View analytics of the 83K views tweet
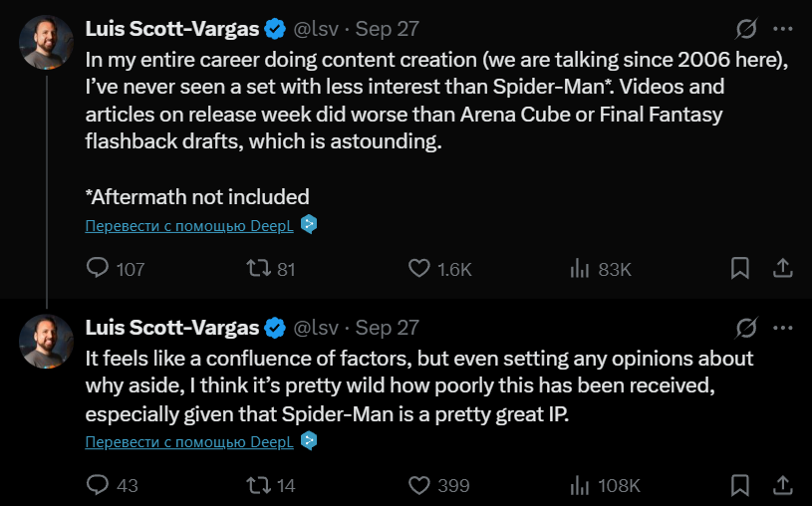812x506 pixels. coord(580,268)
